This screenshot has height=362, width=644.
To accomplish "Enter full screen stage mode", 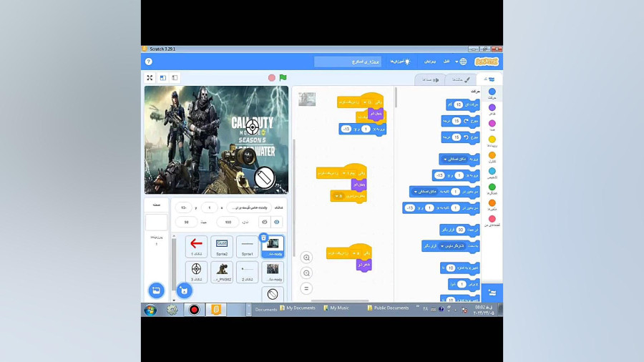I will click(x=150, y=77).
